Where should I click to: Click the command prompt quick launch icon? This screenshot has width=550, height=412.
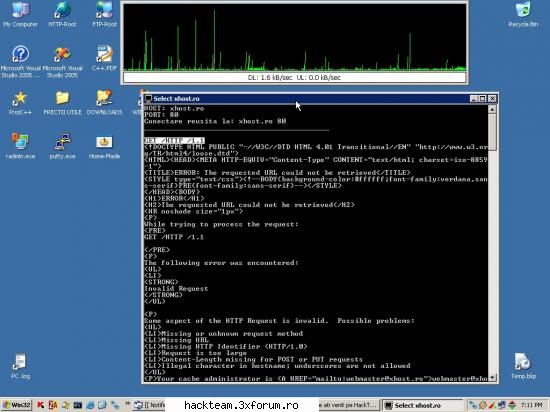(78, 405)
